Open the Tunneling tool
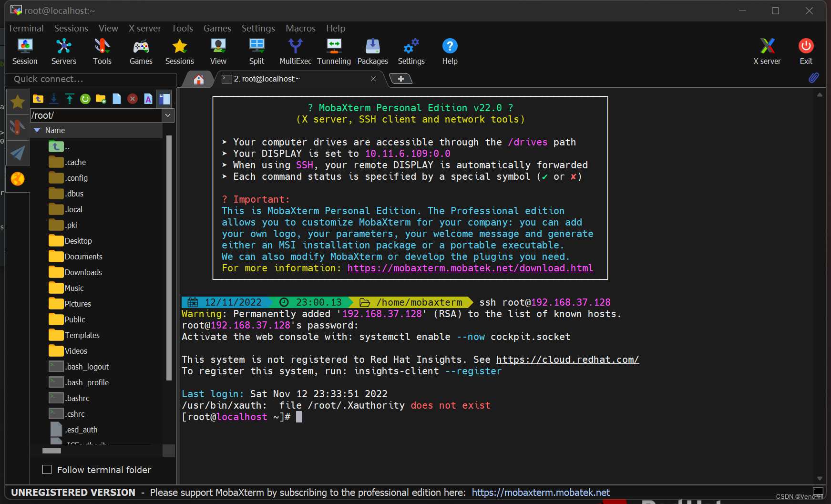 click(x=334, y=51)
